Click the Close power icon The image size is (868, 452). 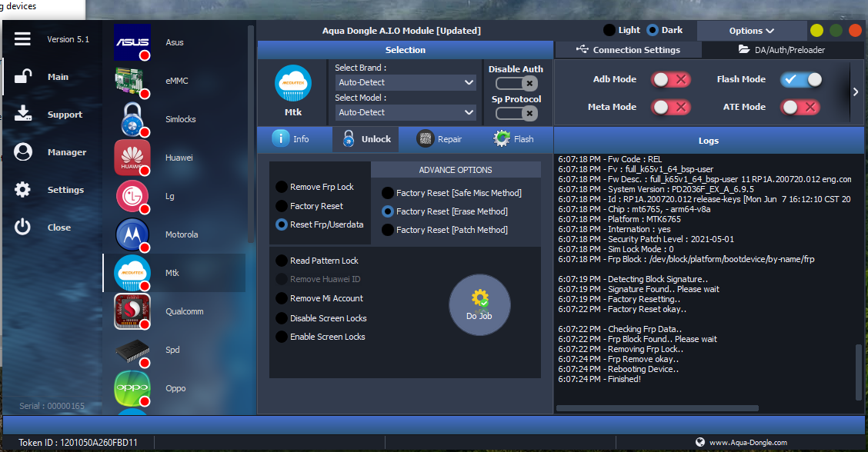22,227
